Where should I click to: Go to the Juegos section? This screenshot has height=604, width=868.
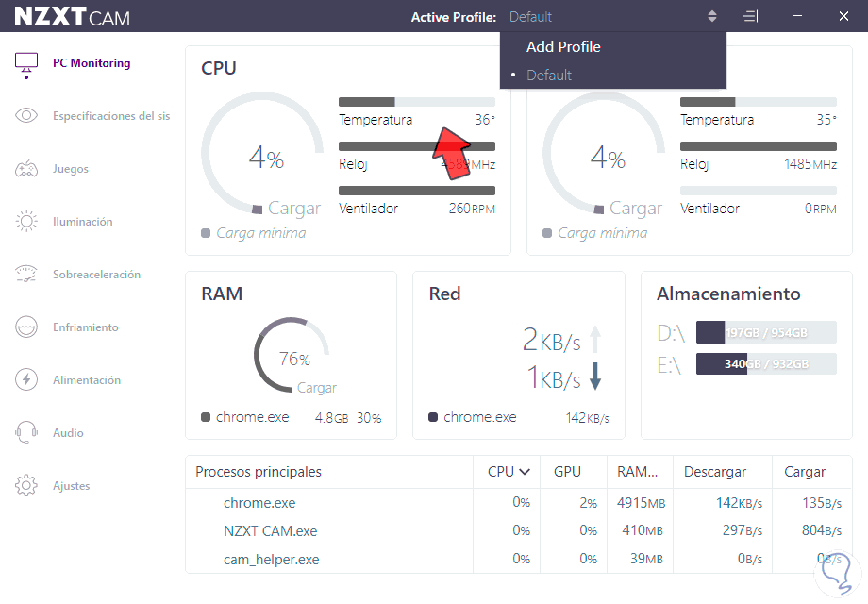pyautogui.click(x=71, y=169)
